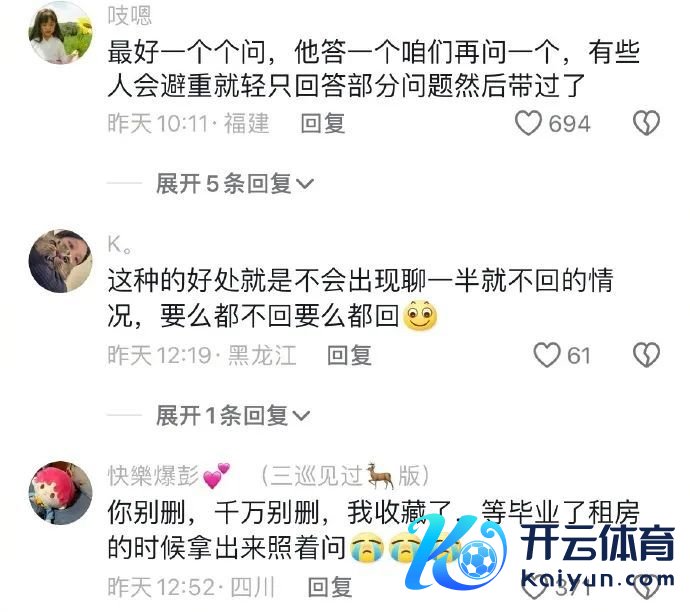Open username 快樂爆彭
This screenshot has height=612, width=690.
(153, 476)
